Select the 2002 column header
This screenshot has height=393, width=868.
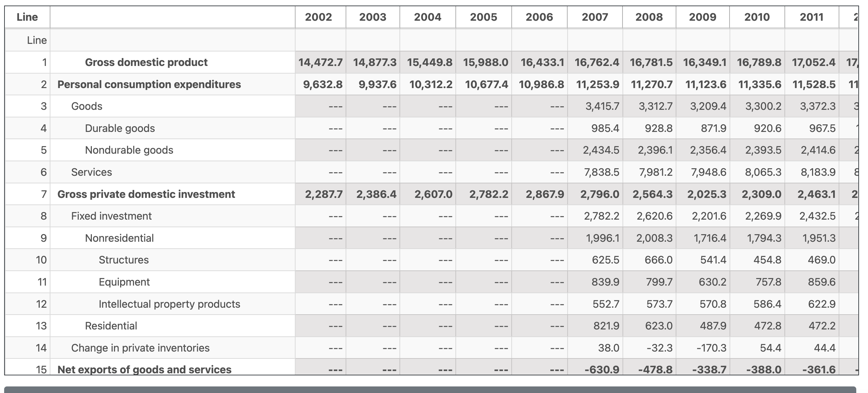[318, 16]
